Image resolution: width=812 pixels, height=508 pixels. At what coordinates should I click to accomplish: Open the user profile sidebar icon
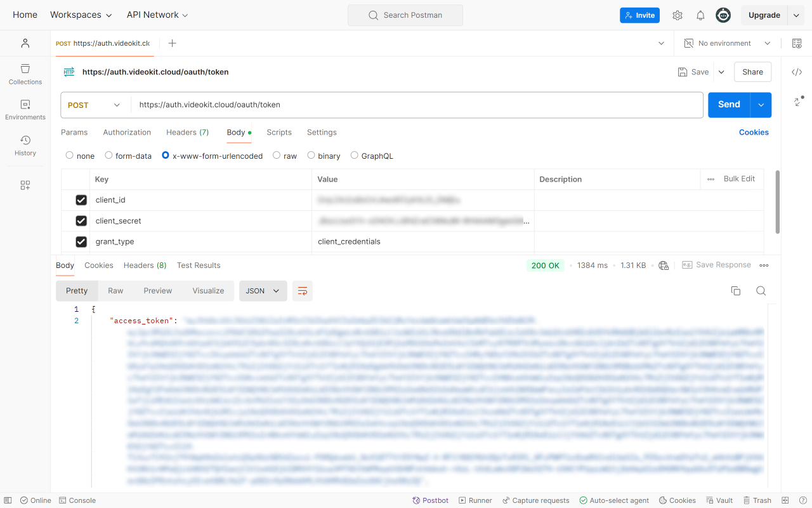tap(25, 43)
